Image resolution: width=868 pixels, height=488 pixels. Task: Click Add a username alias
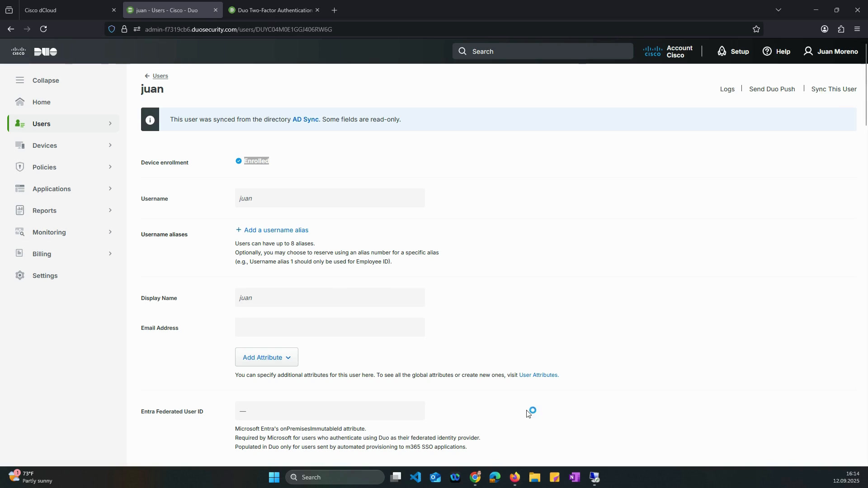click(x=272, y=230)
